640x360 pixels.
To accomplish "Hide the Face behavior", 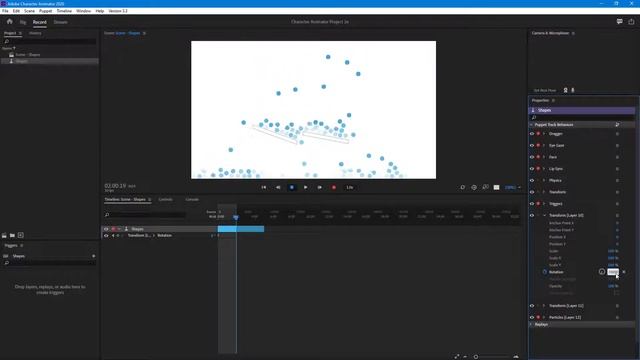I will pyautogui.click(x=532, y=157).
